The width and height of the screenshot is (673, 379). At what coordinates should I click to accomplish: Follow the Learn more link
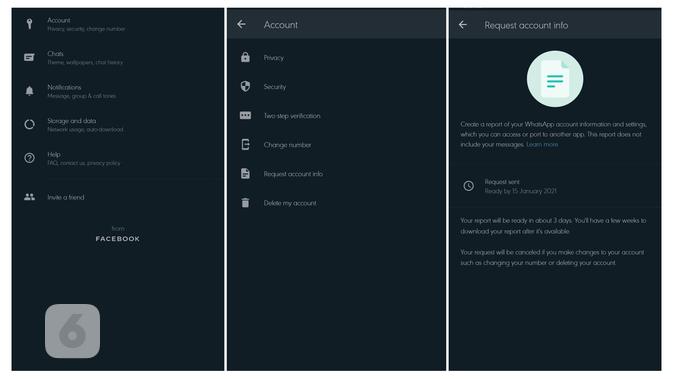(542, 145)
